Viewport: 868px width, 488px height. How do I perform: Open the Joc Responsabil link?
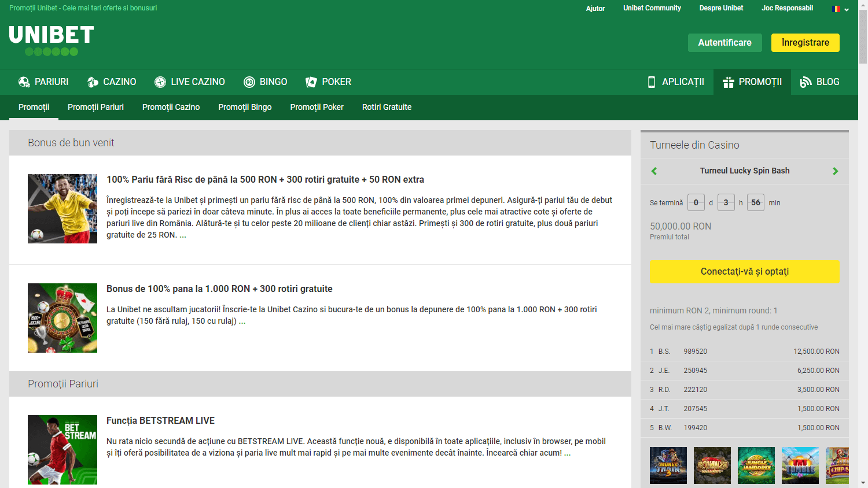tap(788, 8)
